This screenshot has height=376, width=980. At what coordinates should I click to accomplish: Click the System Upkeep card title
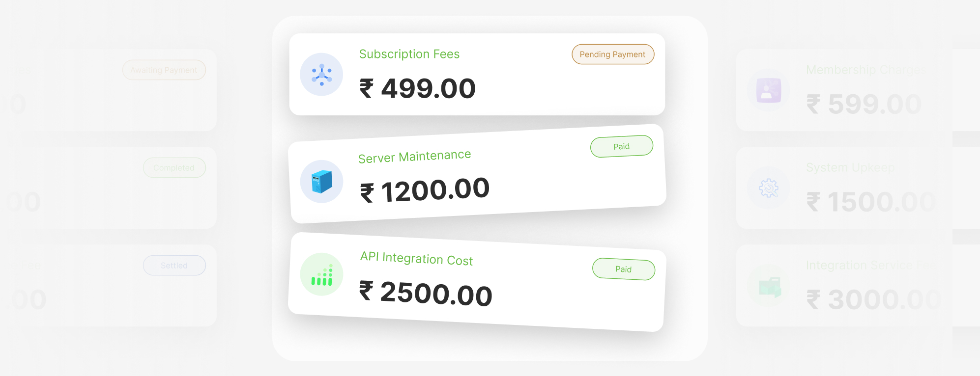850,168
